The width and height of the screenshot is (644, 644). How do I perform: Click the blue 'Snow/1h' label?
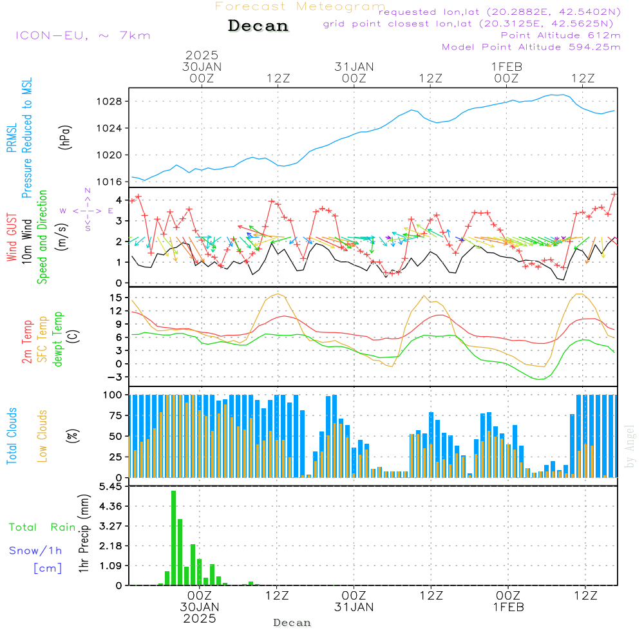pos(35,551)
